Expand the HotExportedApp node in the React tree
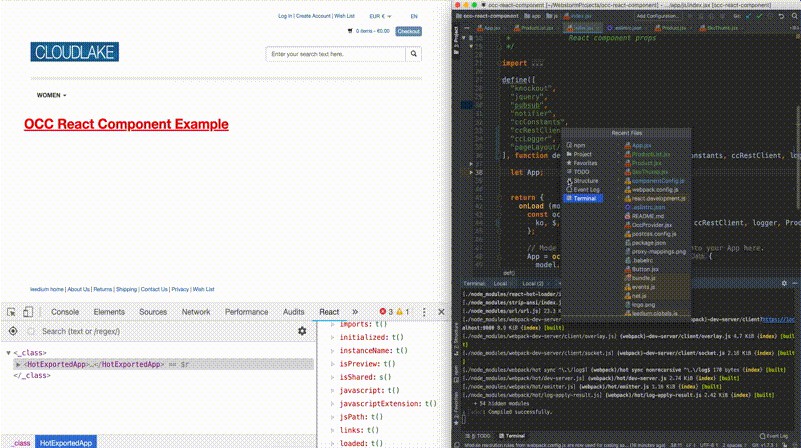The image size is (801, 448). [x=18, y=364]
